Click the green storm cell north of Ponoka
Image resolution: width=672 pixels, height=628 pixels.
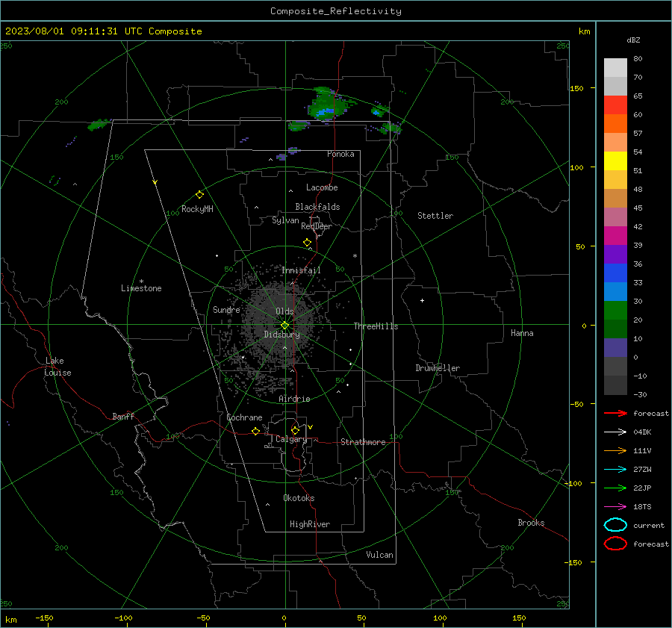click(328, 105)
